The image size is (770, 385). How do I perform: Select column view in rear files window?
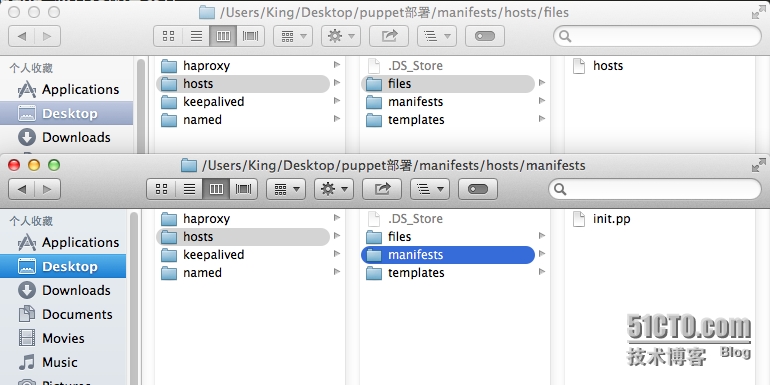(x=223, y=36)
